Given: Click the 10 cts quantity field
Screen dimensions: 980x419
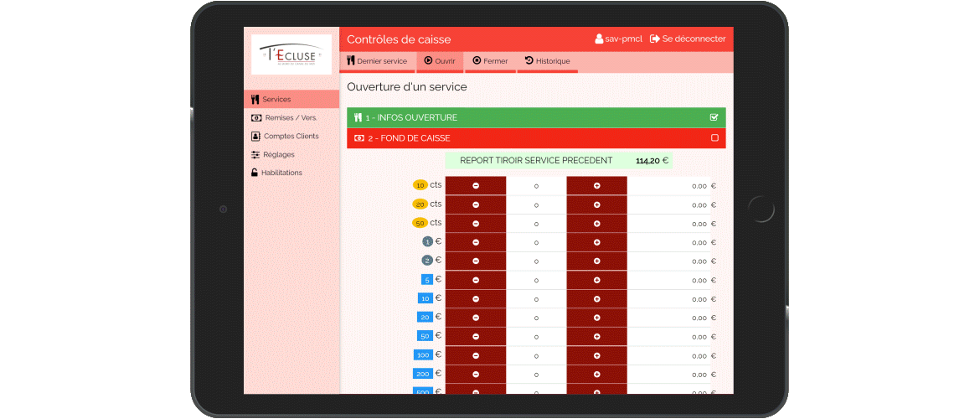Looking at the screenshot, I should click(536, 186).
